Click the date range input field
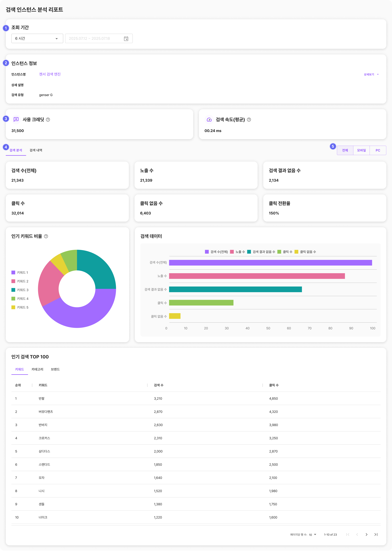392x551 pixels. click(x=94, y=39)
